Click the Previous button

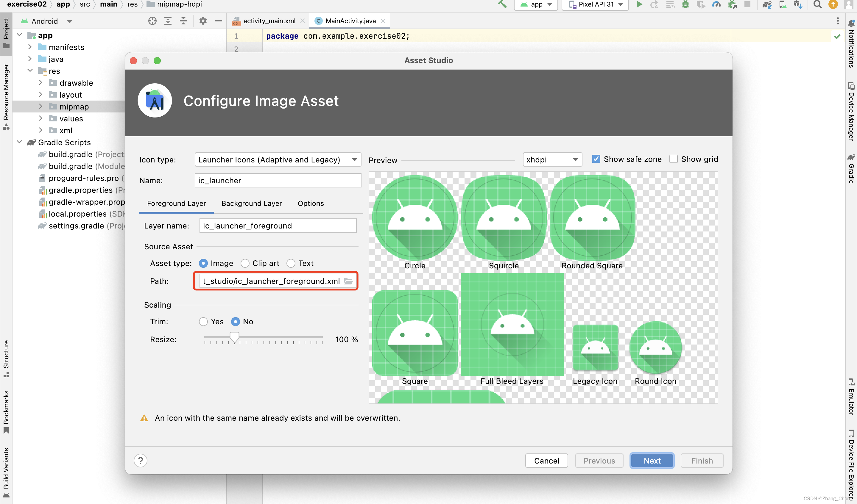[599, 461]
